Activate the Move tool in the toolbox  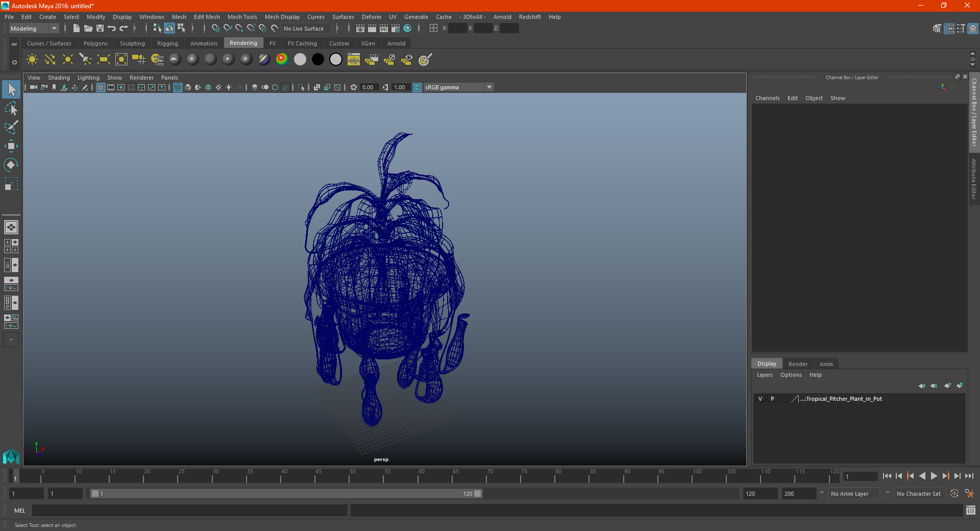pos(11,146)
